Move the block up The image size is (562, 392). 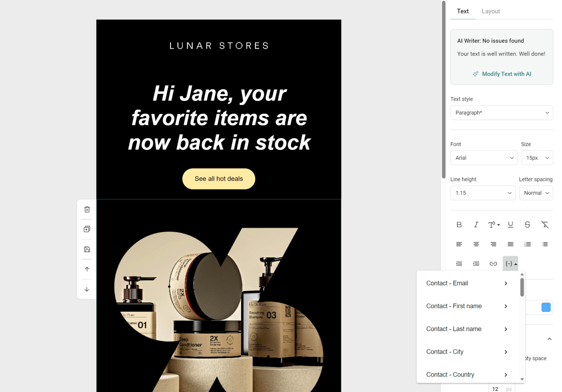click(87, 269)
